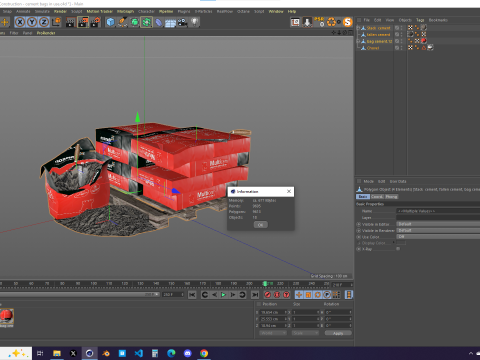
Task: Open Visible in Editor dropdown
Action: click(438, 224)
